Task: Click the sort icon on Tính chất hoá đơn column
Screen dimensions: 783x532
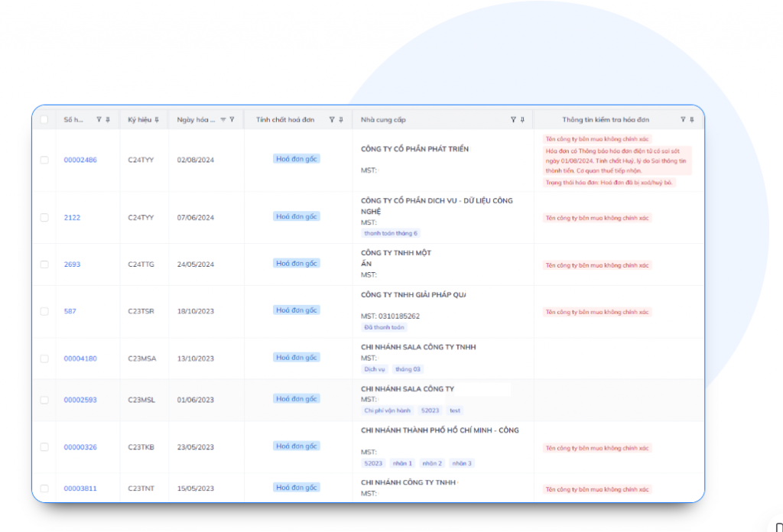Action: tap(340, 119)
